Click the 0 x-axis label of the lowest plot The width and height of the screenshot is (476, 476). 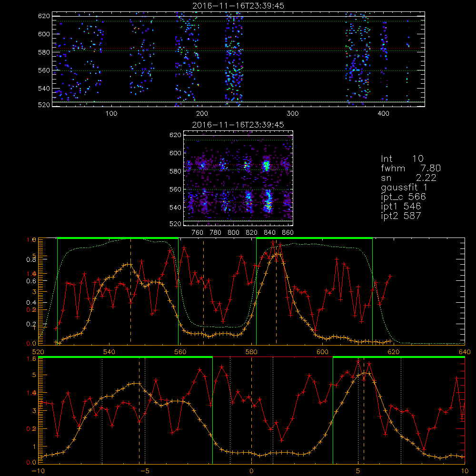[x=251, y=471]
